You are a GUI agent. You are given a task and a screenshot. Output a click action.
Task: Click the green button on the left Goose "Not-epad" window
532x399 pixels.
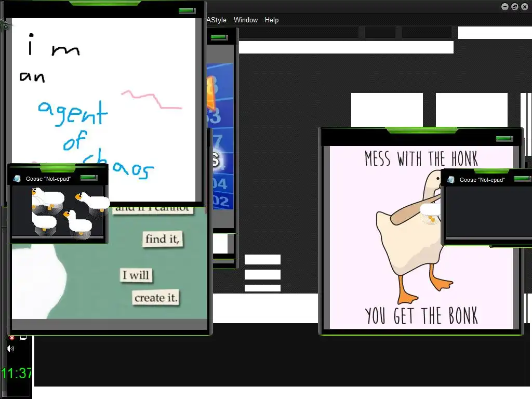click(88, 178)
